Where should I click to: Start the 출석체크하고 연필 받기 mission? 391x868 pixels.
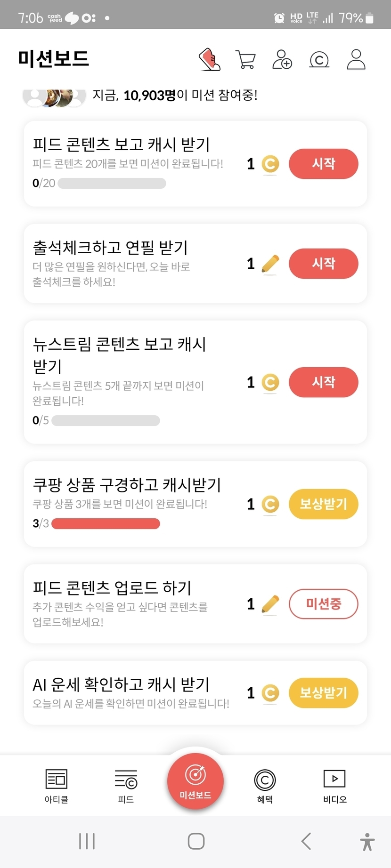pos(323,264)
